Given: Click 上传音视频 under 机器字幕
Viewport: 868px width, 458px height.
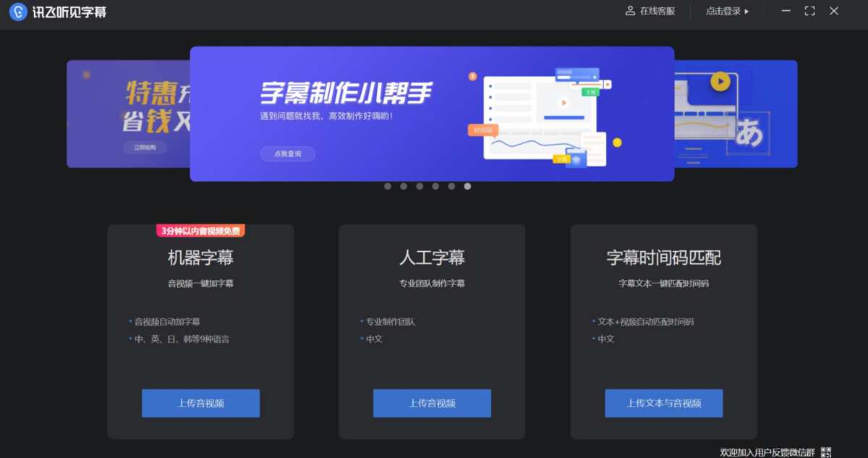Looking at the screenshot, I should point(200,403).
